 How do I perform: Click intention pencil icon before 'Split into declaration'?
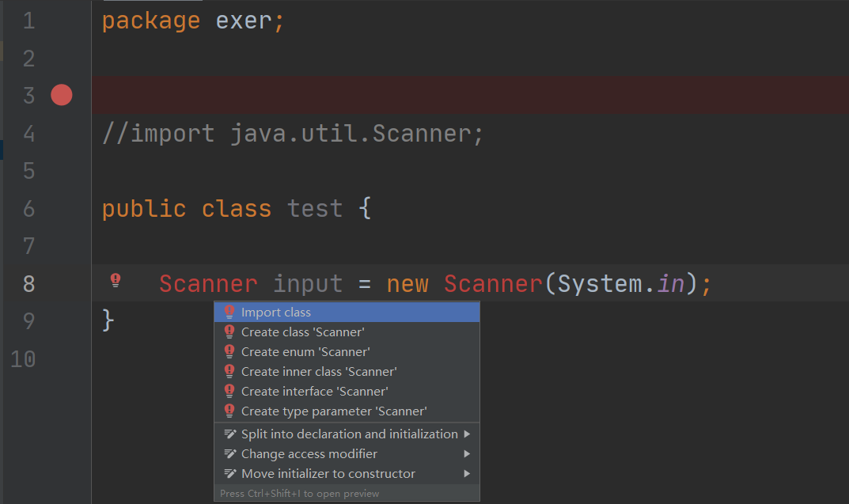(229, 434)
